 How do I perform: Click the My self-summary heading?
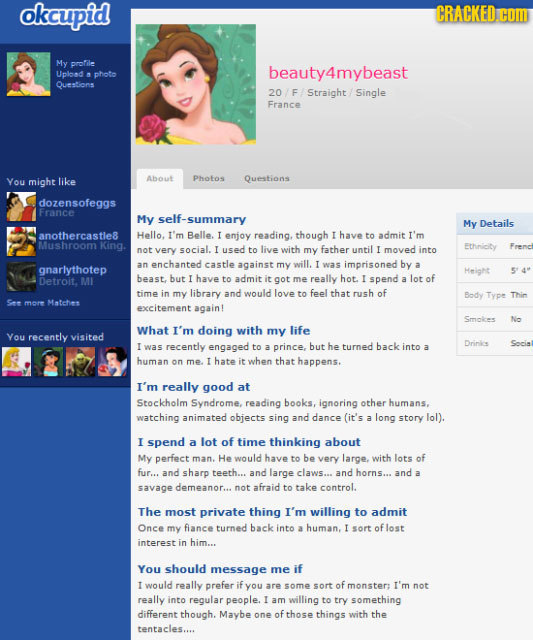pos(191,219)
